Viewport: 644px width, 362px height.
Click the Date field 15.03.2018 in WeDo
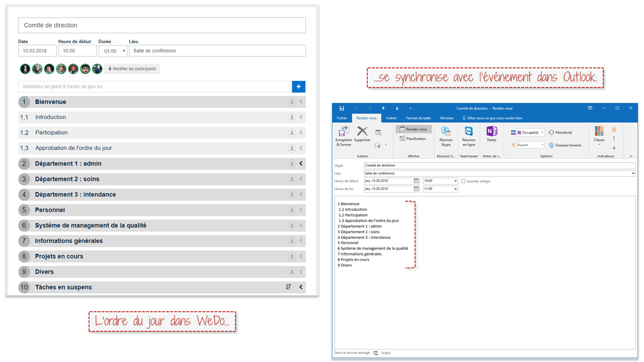(38, 51)
